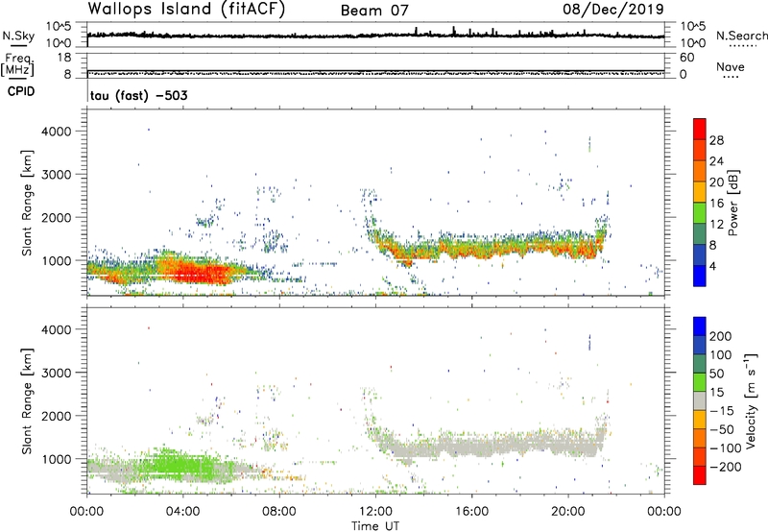Select the 'N.Sky' legend label
Viewport: 768px width, 532px height.
coord(18,36)
